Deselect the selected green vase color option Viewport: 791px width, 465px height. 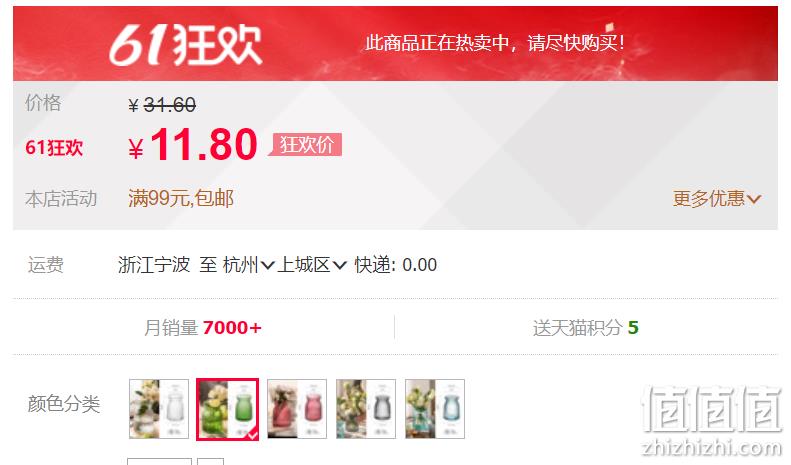tap(228, 409)
